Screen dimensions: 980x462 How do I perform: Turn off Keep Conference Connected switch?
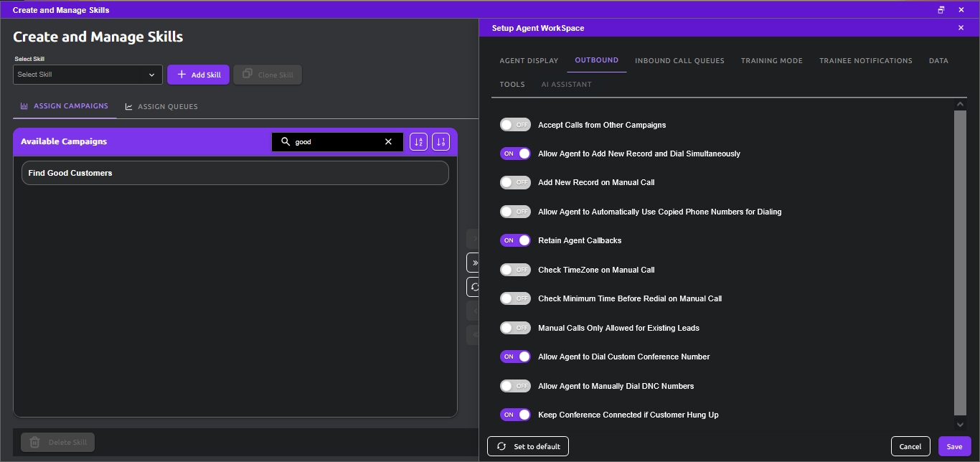click(x=515, y=415)
